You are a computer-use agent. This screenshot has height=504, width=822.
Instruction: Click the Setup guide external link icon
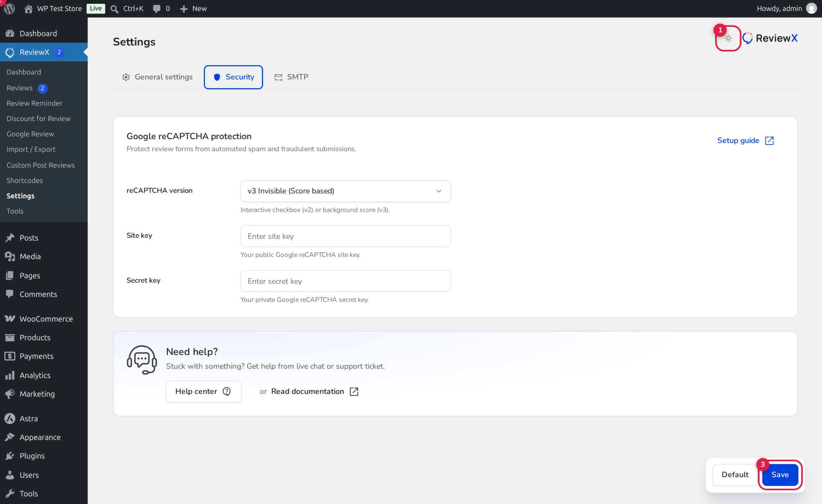[x=769, y=140]
